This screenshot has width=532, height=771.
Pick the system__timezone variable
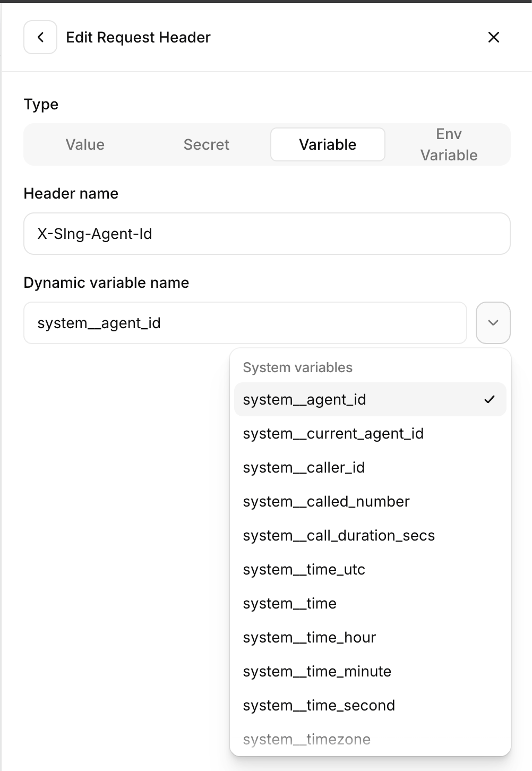click(x=370, y=739)
